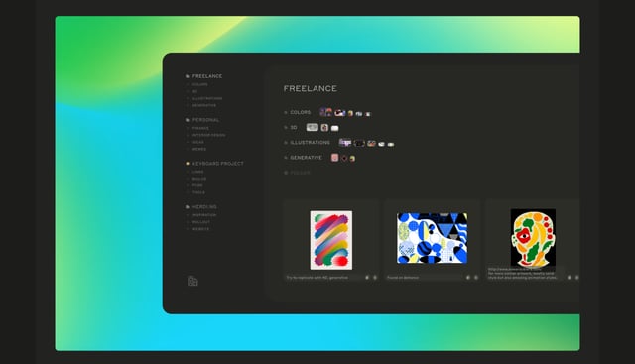Select INSPIRATION under HERDLING
The height and width of the screenshot is (364, 635).
click(204, 215)
